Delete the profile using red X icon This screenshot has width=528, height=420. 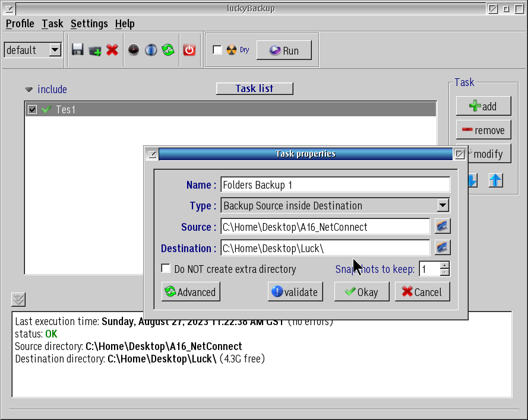click(112, 50)
